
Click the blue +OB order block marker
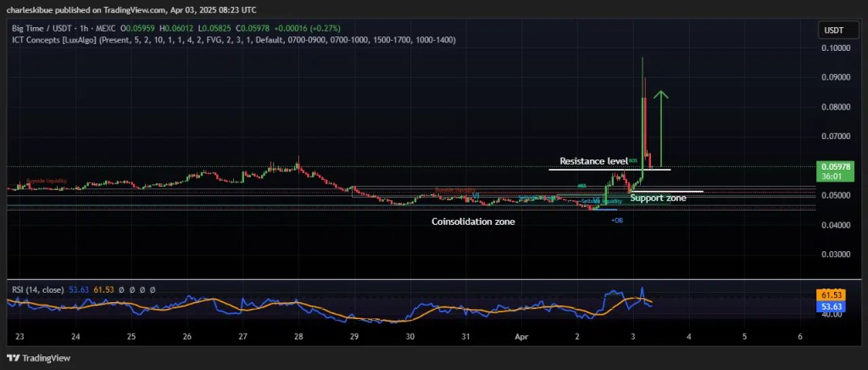(616, 219)
